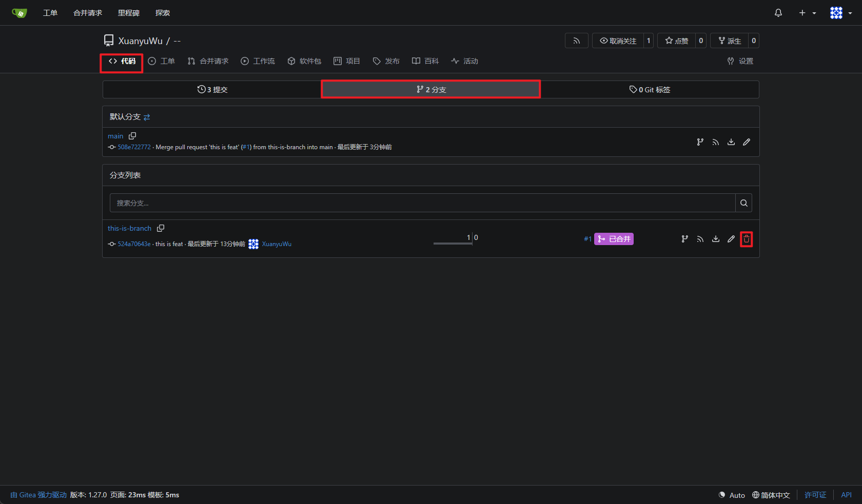Open the footer Gitea 强力驱动 link
The image size is (862, 504).
[39, 495]
